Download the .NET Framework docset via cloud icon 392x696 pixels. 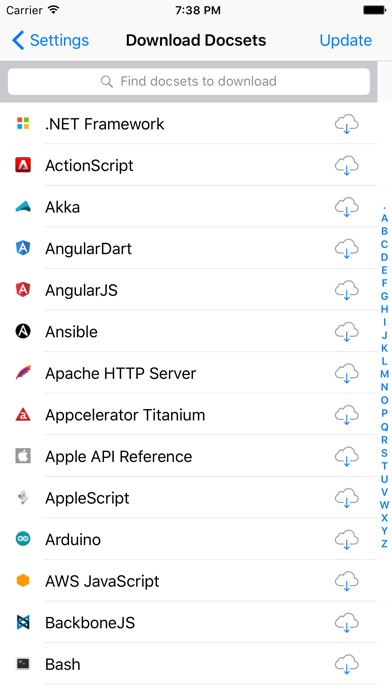click(x=346, y=124)
